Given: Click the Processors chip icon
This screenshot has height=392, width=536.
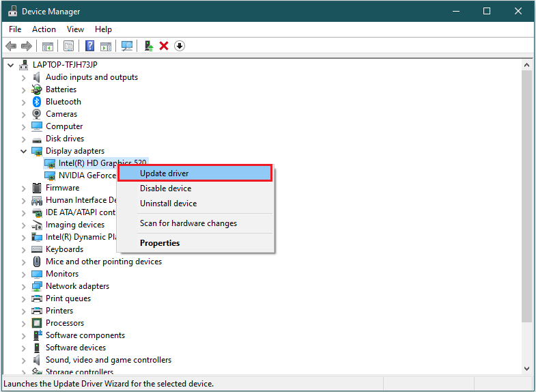Looking at the screenshot, I should (x=37, y=323).
